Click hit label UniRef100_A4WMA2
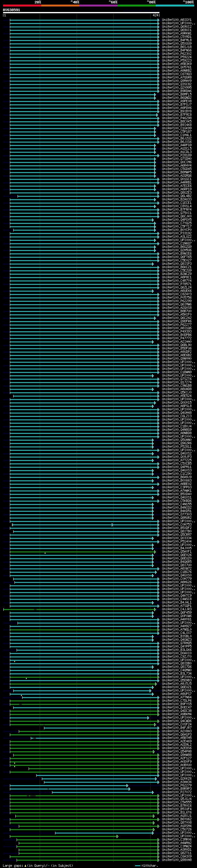197x868 pixels. (177, 843)
